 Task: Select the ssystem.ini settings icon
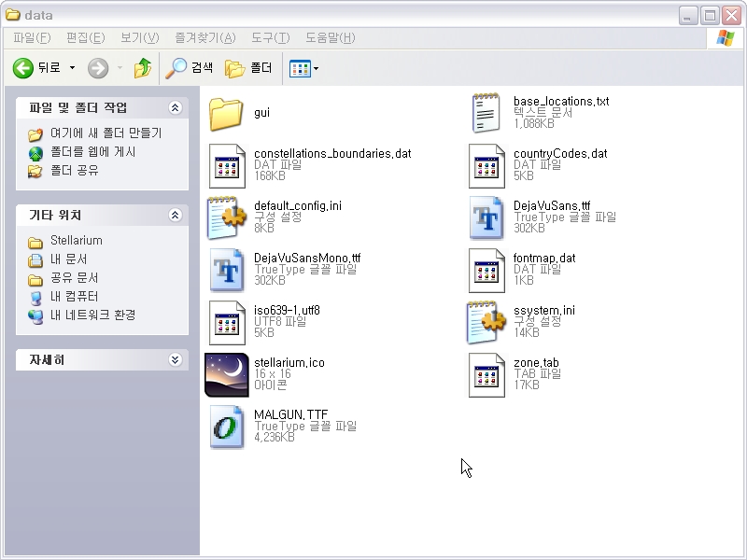[x=486, y=322]
